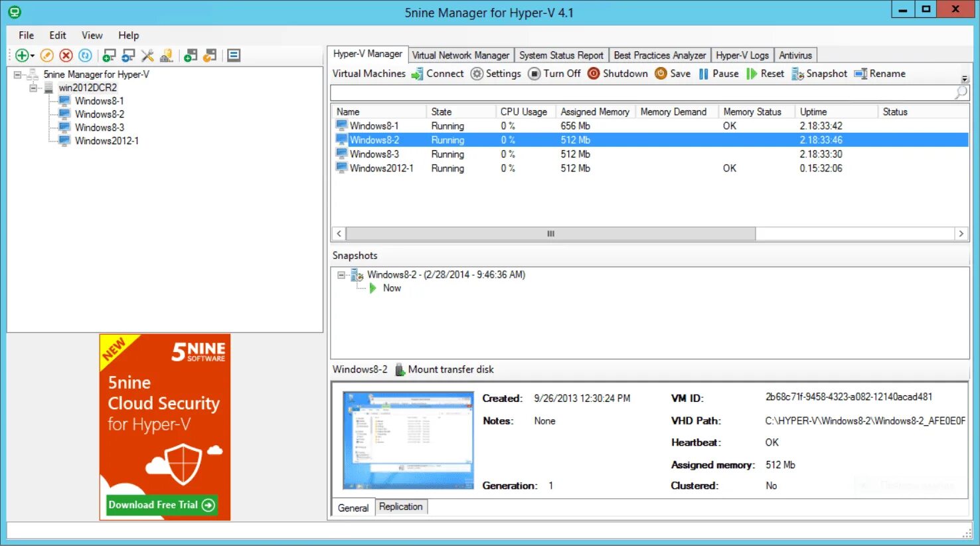Switch to the Replication tab
The height and width of the screenshot is (546, 980).
point(401,507)
